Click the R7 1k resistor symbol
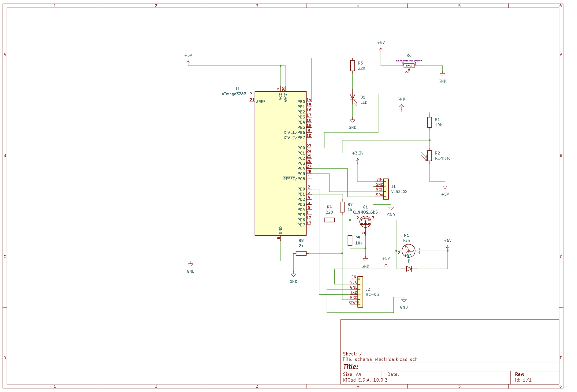 click(x=342, y=207)
